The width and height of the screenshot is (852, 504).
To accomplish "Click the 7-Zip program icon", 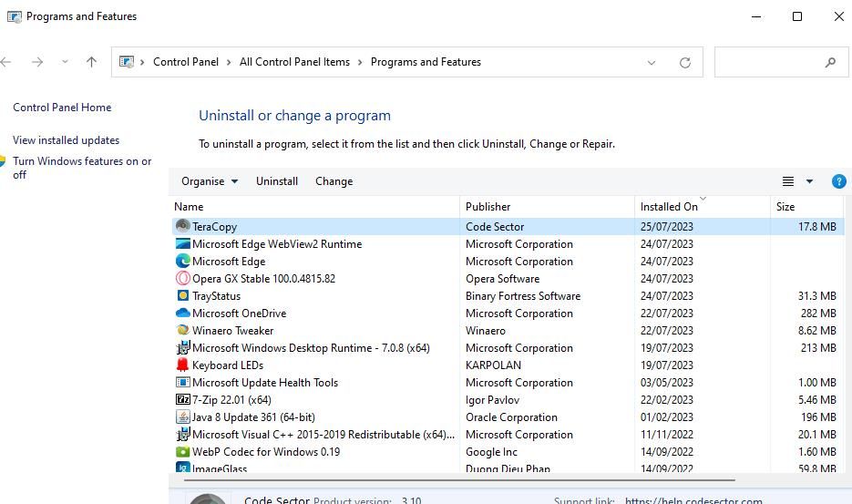I will (182, 400).
